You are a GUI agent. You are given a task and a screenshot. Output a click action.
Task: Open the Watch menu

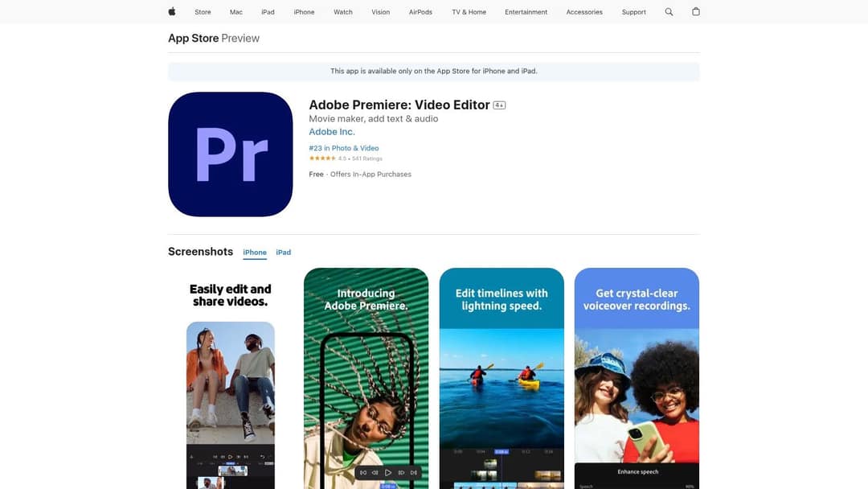pos(343,11)
